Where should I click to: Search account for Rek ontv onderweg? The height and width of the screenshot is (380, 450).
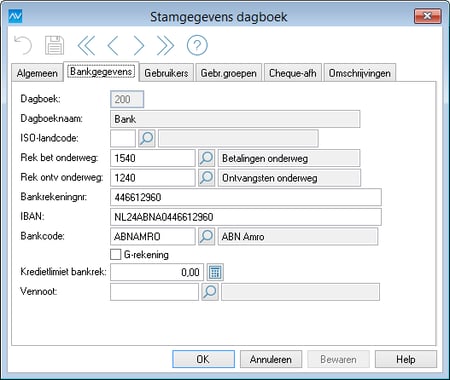206,178
